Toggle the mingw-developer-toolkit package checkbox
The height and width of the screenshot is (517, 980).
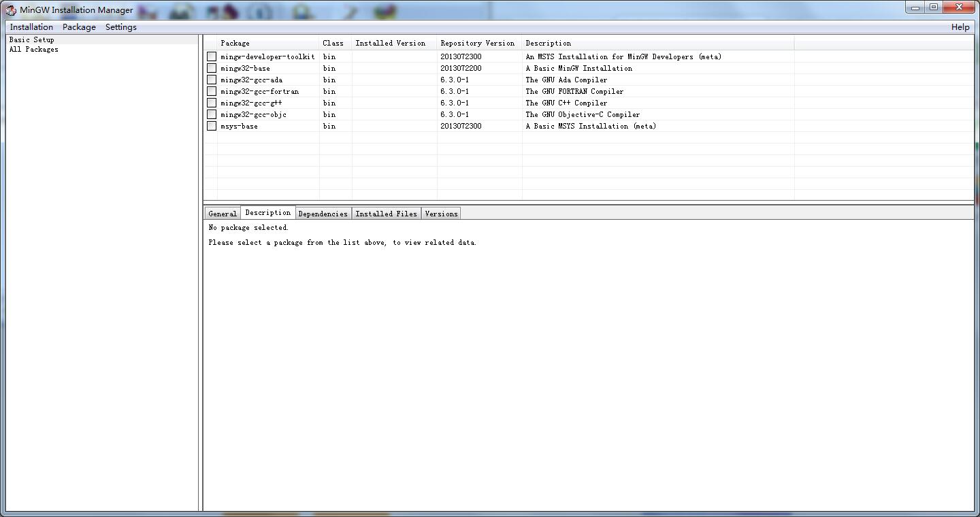point(212,56)
